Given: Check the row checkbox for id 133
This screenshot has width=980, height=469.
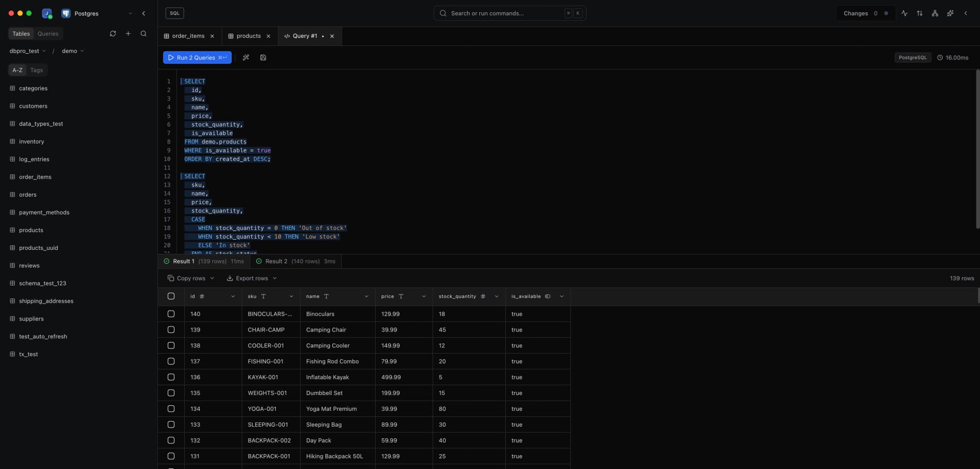Looking at the screenshot, I should pyautogui.click(x=171, y=425).
